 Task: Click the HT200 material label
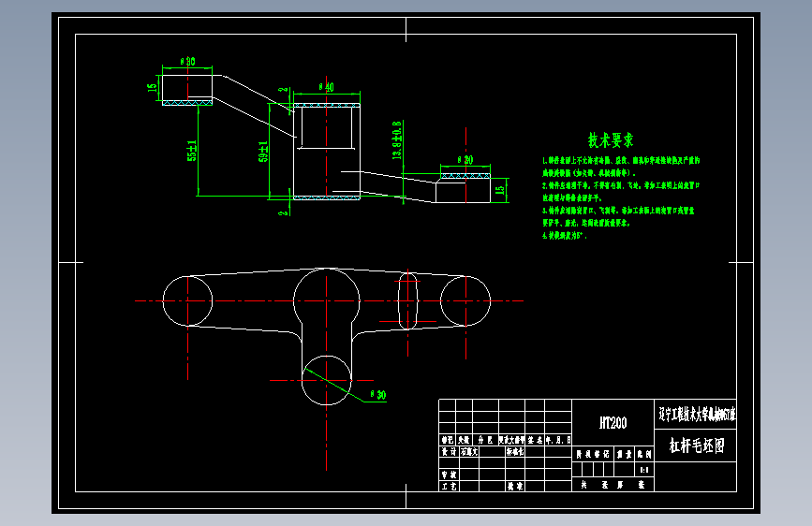(613, 423)
